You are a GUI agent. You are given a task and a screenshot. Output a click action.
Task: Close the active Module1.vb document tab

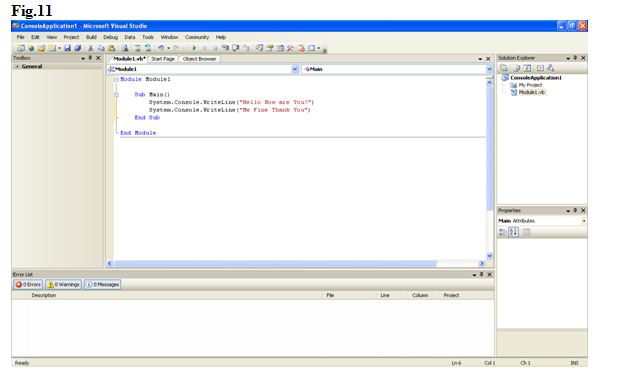488,59
